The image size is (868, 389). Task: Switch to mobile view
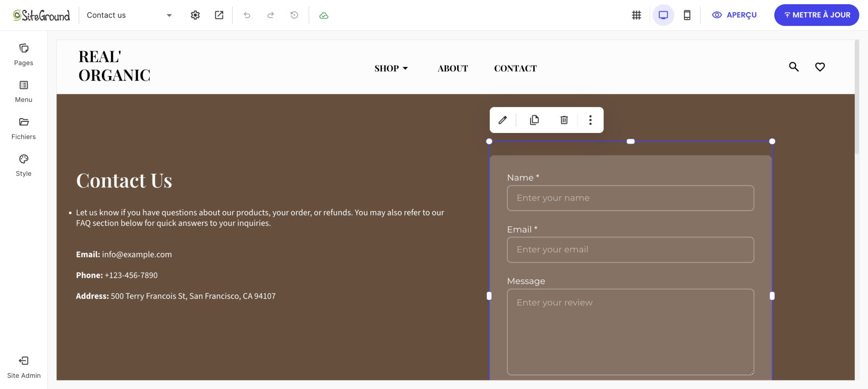[x=687, y=15]
